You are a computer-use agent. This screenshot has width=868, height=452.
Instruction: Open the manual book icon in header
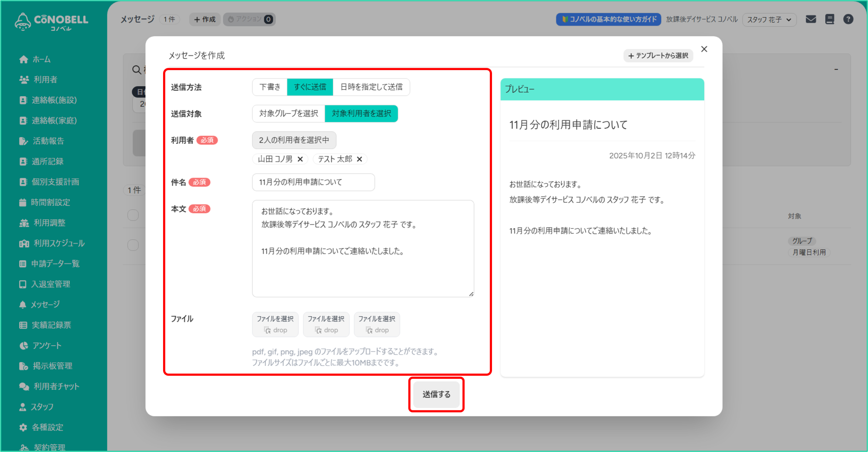pos(829,19)
